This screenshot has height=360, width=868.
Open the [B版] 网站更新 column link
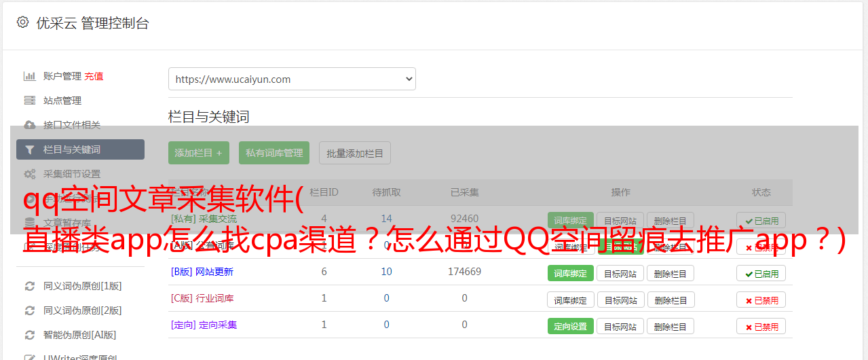coord(202,272)
